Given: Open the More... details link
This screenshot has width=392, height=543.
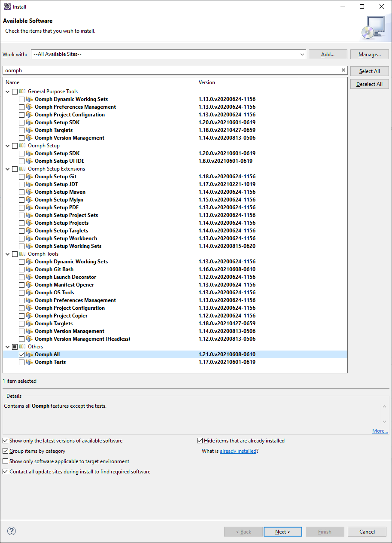Looking at the screenshot, I should 380,431.
